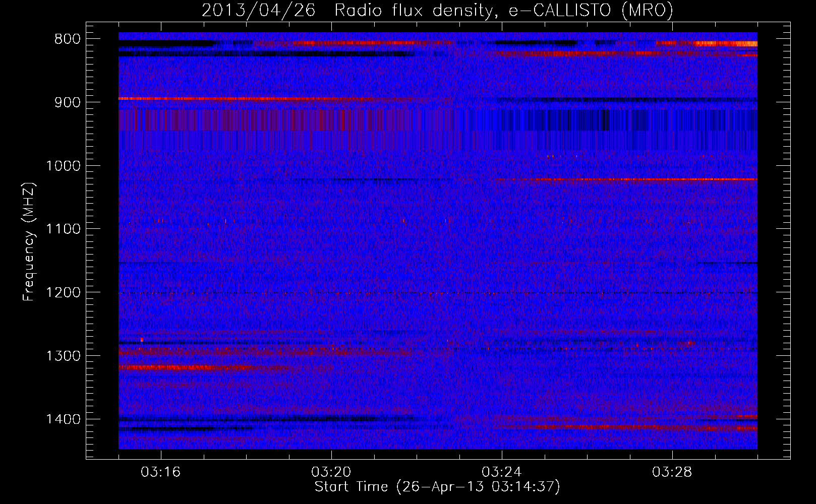The height and width of the screenshot is (504, 816).
Task: Click the 1100 frequency tick label
Action: tap(64, 229)
